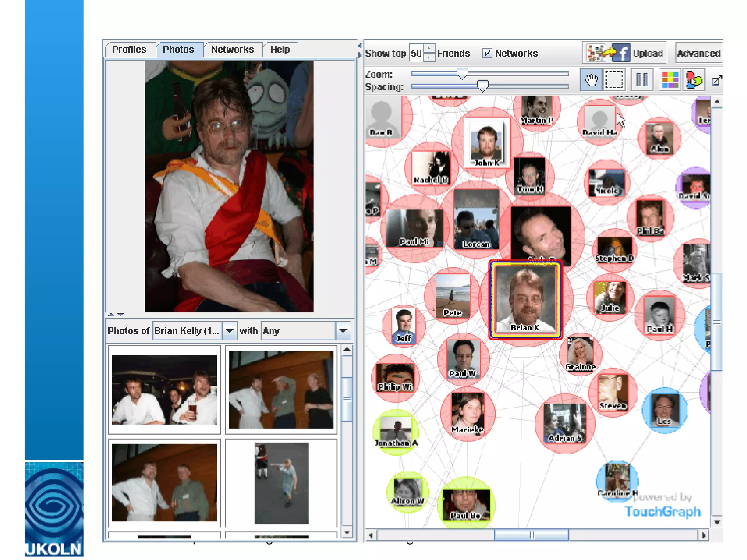
Task: Open the color grid clustering icon
Action: click(670, 79)
